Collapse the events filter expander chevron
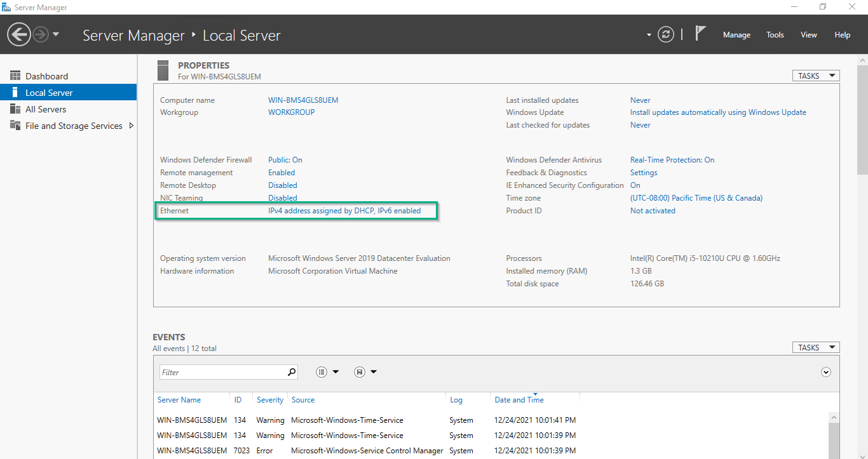The height and width of the screenshot is (459, 868). click(x=826, y=372)
